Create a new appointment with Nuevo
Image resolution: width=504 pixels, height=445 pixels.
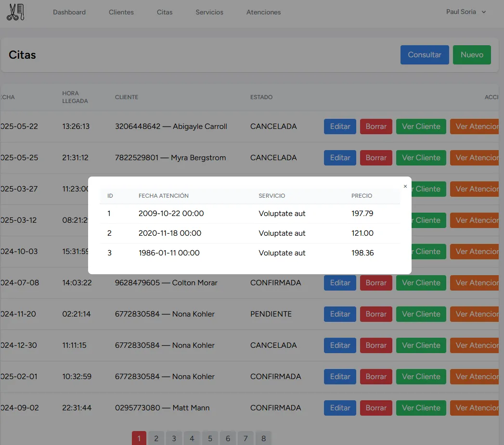point(471,55)
